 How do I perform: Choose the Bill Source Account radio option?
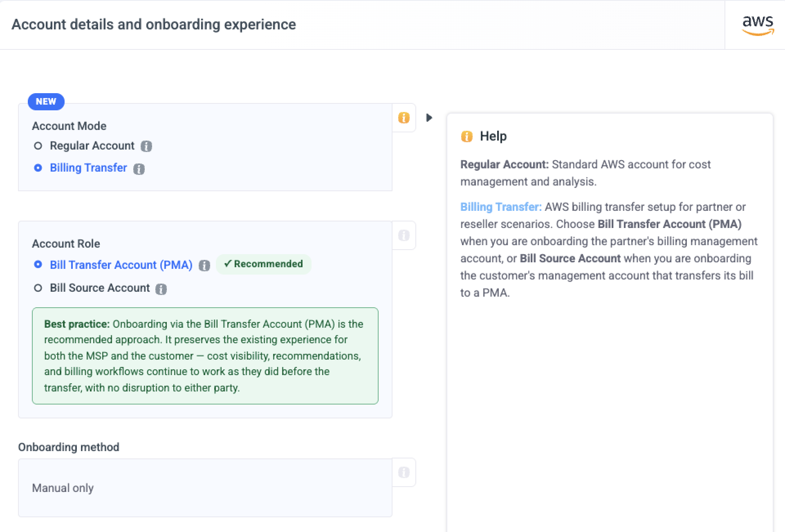tap(38, 288)
